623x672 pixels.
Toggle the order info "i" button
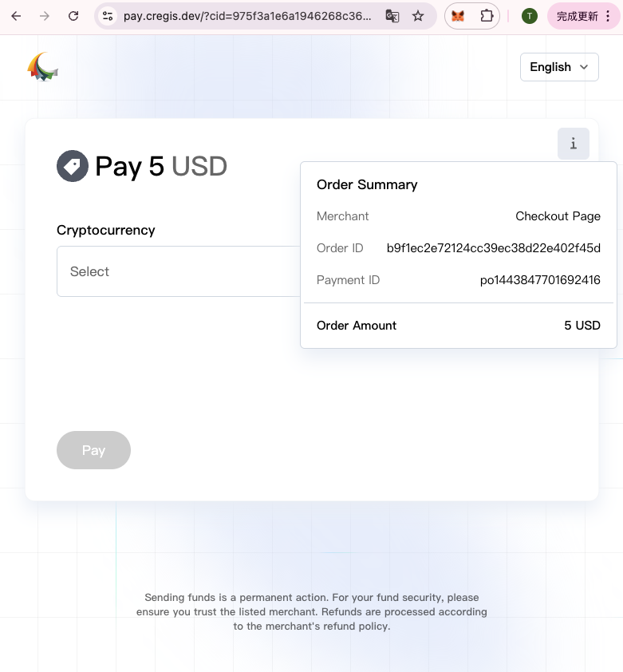573,144
